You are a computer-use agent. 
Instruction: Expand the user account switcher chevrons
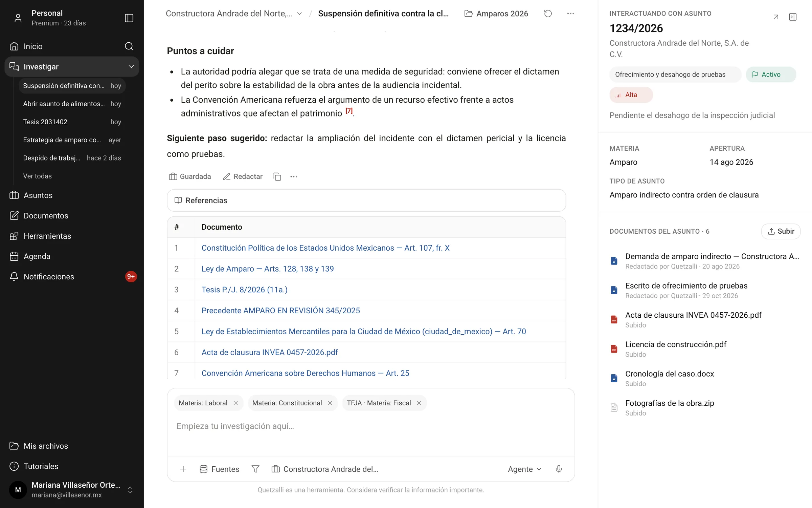130,490
